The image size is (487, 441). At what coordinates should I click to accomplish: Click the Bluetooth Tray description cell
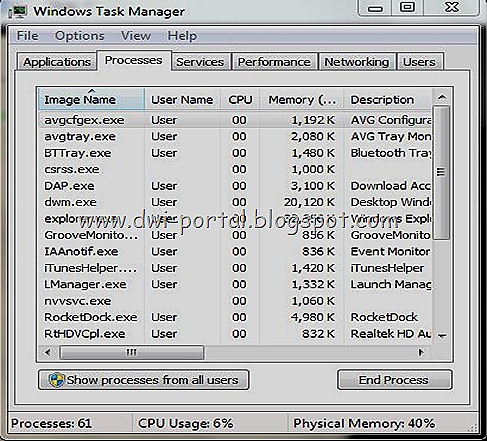point(391,153)
